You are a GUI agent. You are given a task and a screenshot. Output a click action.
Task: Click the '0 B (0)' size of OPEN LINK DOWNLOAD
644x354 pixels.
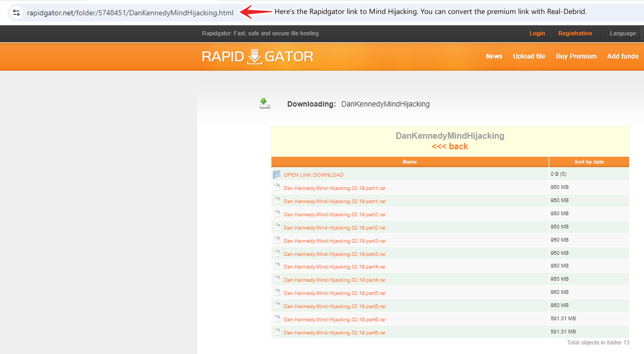[559, 174]
